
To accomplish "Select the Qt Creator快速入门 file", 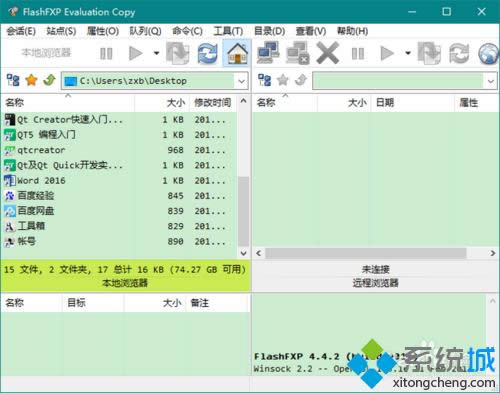I will point(120,120).
